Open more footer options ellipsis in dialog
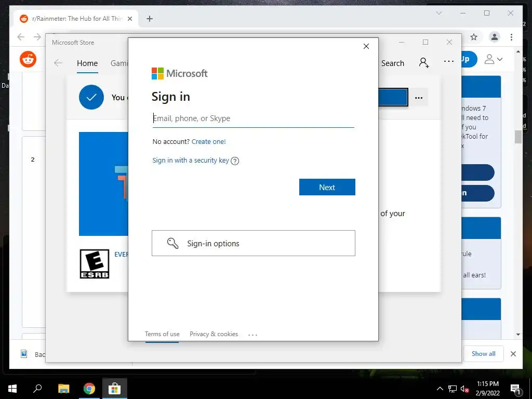Viewport: 532px width, 399px height. (x=253, y=335)
